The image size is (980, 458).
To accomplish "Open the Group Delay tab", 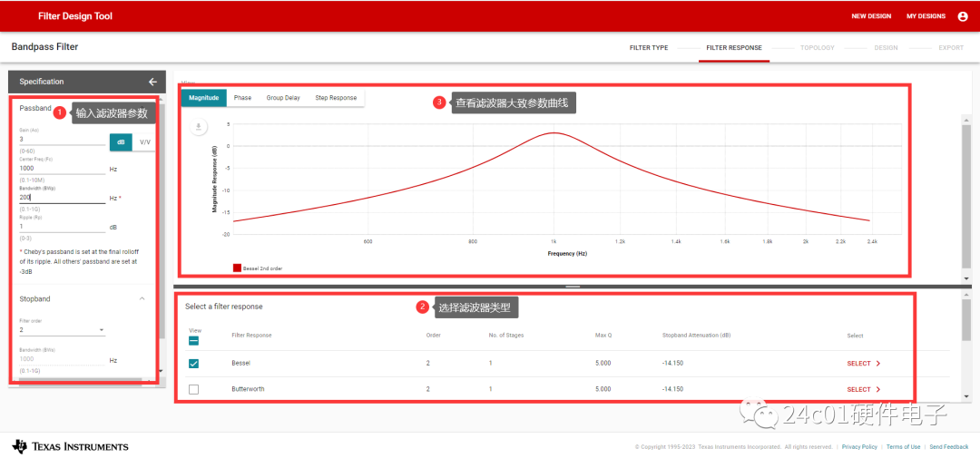I will tap(283, 98).
